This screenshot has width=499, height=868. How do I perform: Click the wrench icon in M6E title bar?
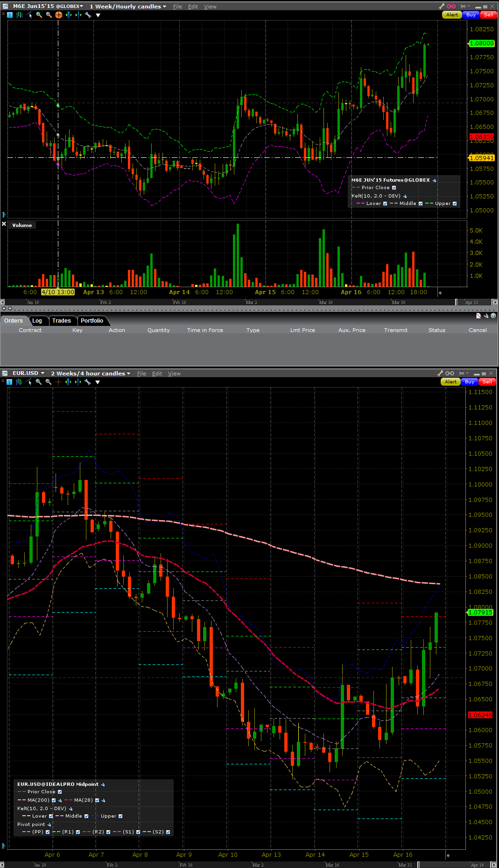442,6
